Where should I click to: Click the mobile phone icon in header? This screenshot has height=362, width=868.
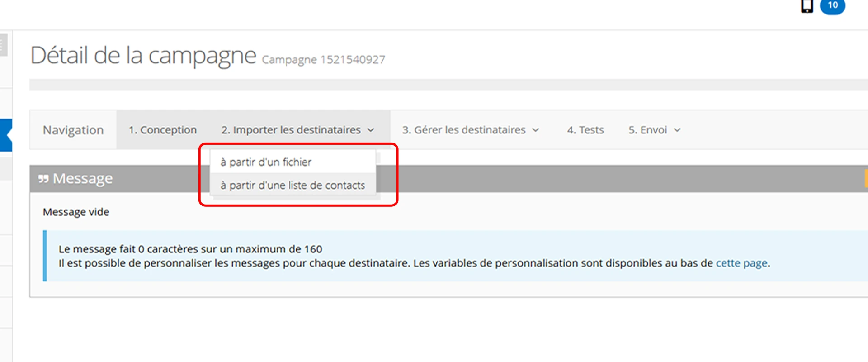click(x=807, y=6)
